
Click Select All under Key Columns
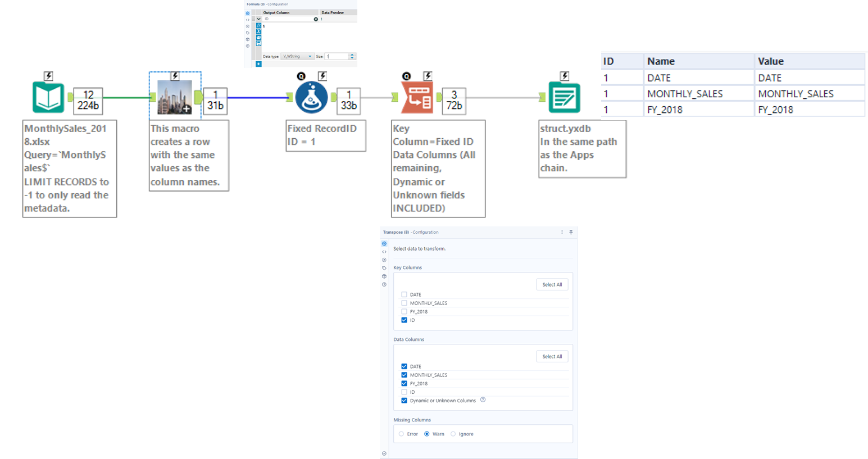552,284
